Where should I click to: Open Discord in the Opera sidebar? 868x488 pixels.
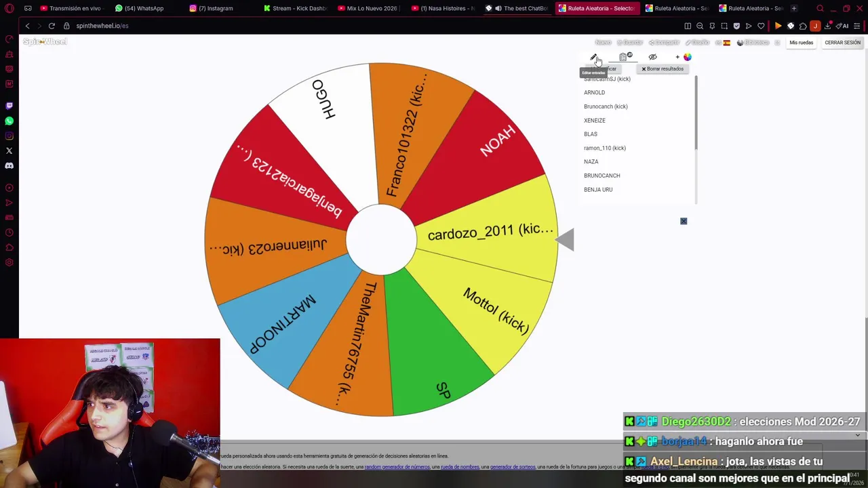pos(9,165)
